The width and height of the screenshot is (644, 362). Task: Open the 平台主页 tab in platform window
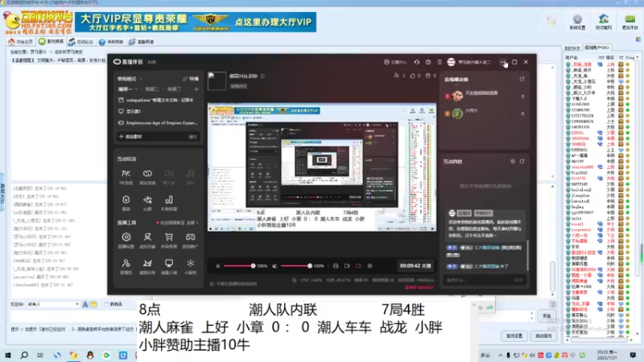(21, 42)
